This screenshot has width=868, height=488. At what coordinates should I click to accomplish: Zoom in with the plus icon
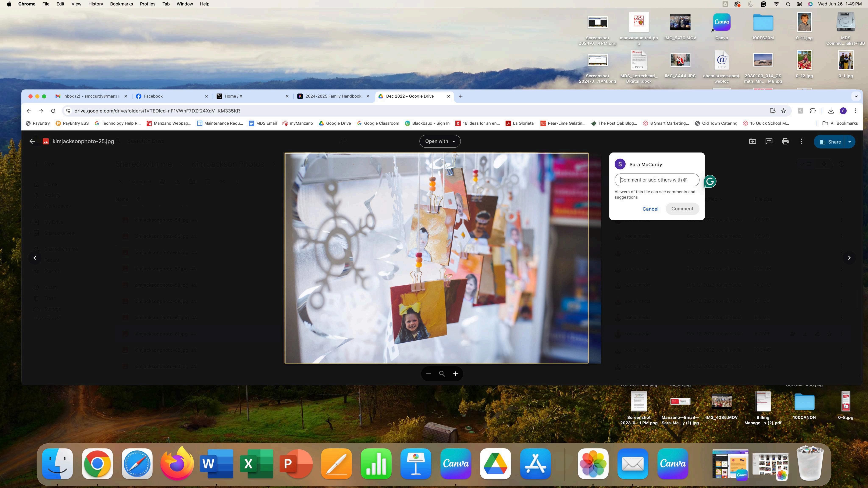coord(456,373)
